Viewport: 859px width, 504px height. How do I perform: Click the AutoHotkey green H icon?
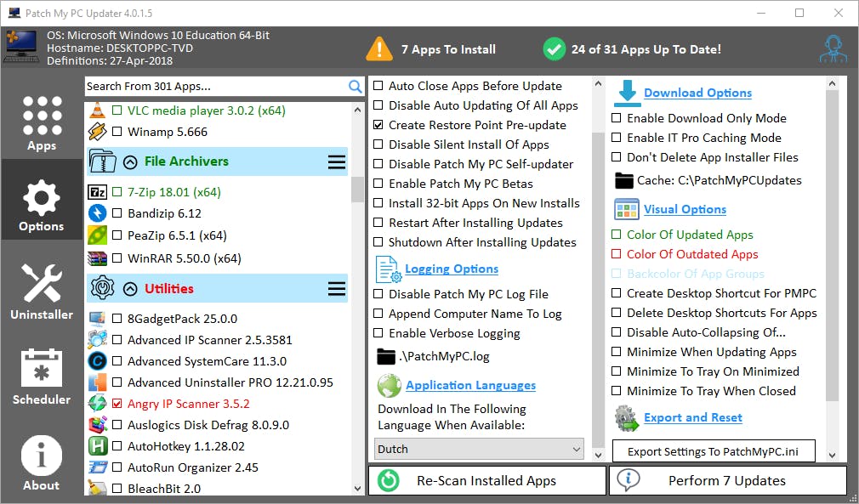click(97, 446)
